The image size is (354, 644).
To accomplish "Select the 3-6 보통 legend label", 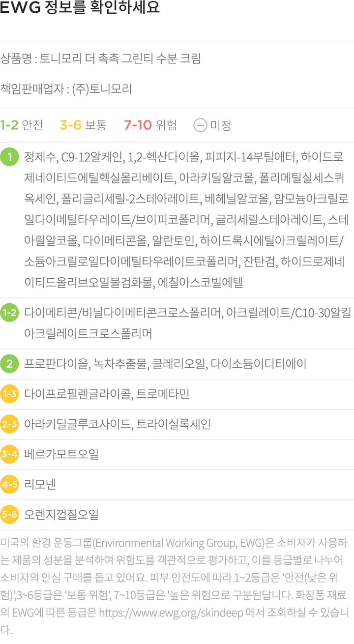I will tap(83, 125).
